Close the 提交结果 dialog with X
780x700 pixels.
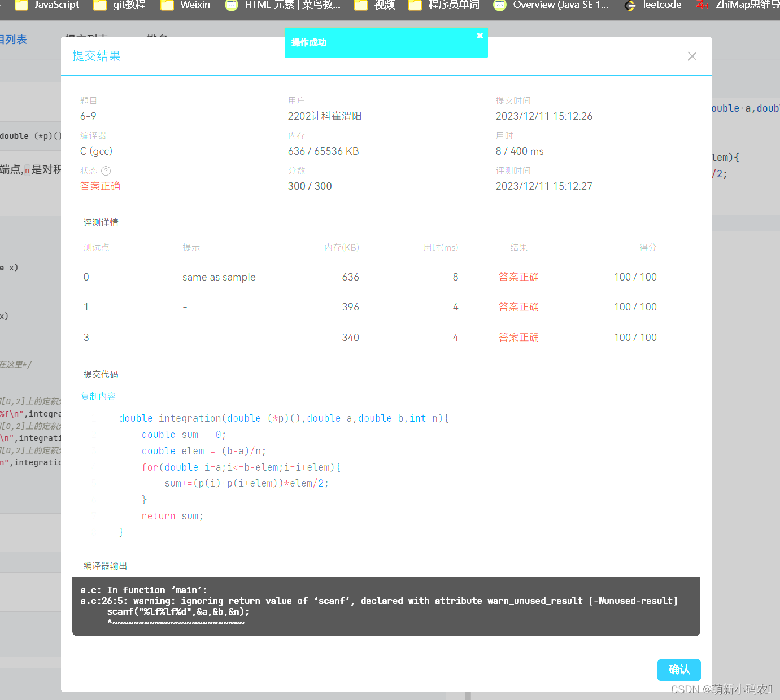pyautogui.click(x=692, y=56)
